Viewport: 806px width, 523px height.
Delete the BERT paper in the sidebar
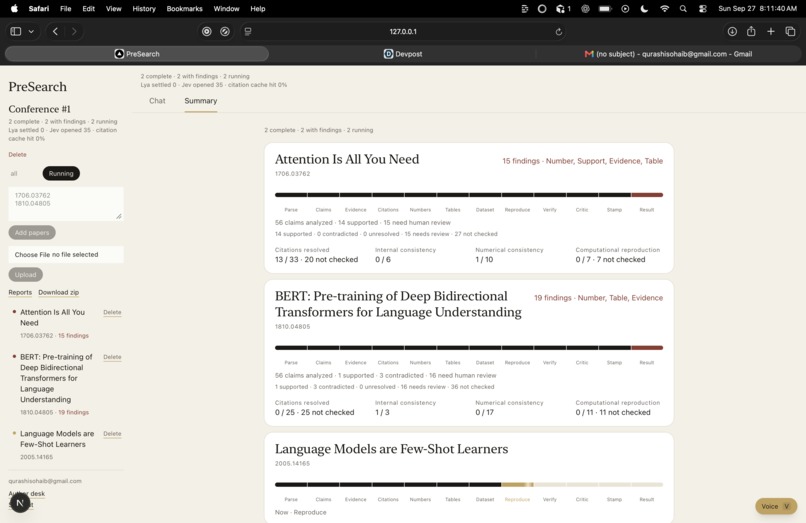(x=112, y=357)
